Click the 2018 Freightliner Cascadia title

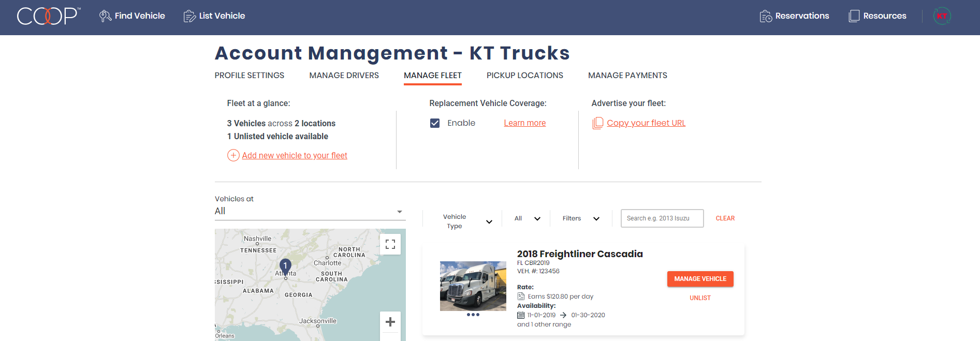(580, 254)
